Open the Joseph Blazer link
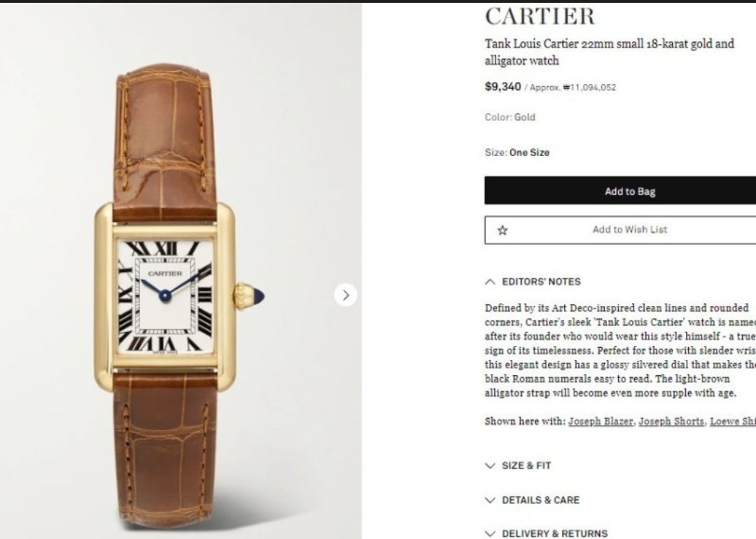The width and height of the screenshot is (756, 539). (601, 421)
